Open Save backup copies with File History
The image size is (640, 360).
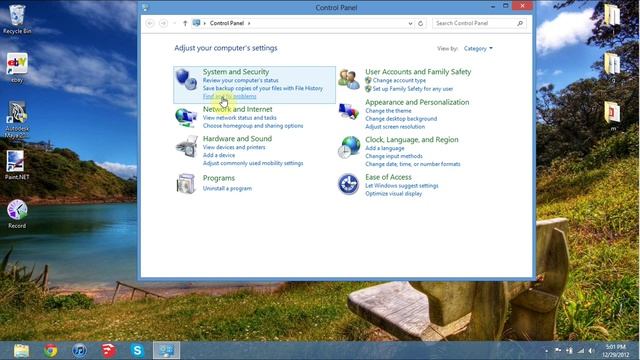[262, 88]
